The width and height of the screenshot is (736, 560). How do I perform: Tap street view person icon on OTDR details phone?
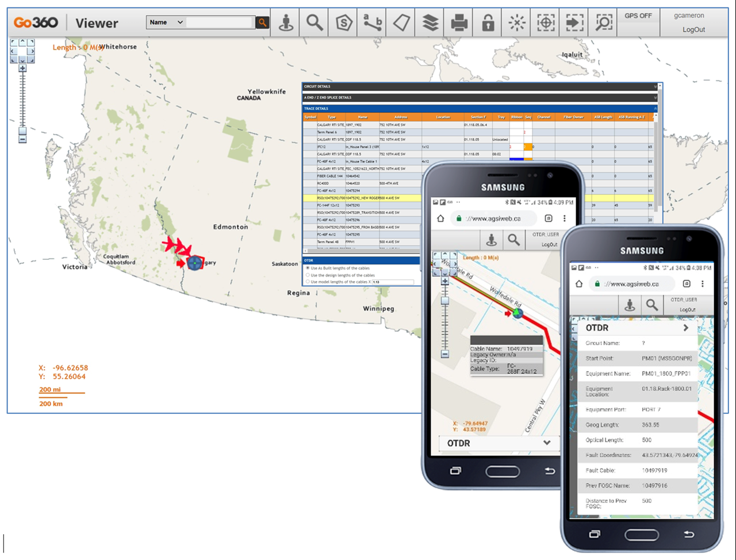click(630, 305)
